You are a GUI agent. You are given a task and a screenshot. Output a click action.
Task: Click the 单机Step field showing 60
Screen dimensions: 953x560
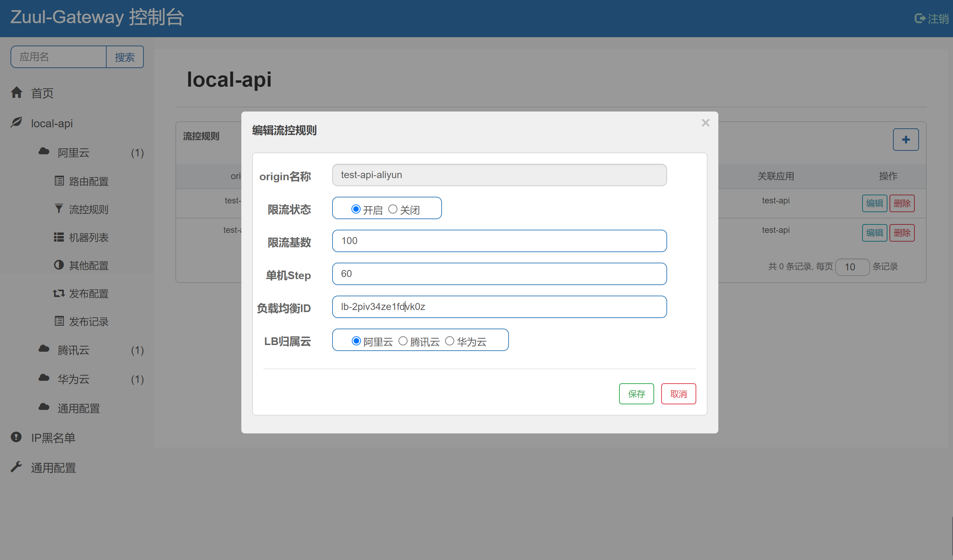point(499,274)
